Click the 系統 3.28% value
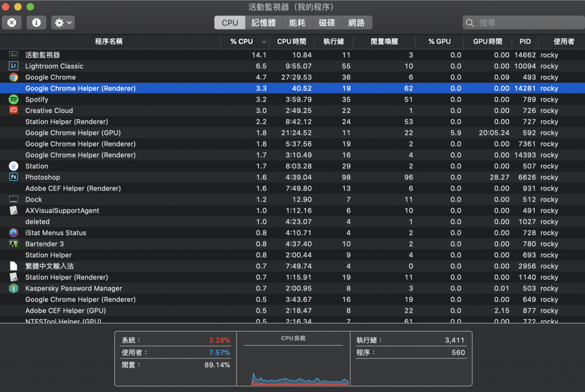 pyautogui.click(x=219, y=340)
